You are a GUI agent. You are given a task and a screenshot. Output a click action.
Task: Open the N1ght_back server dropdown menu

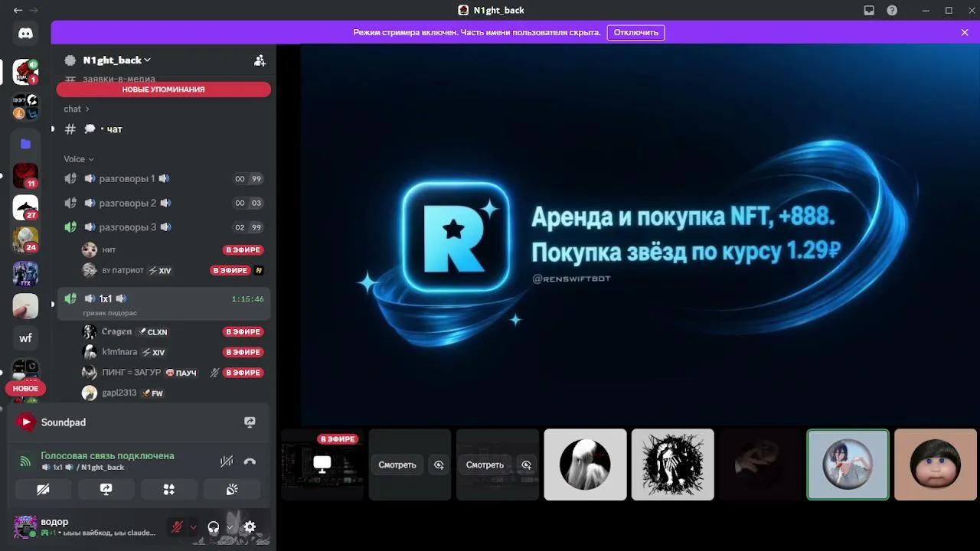point(116,60)
